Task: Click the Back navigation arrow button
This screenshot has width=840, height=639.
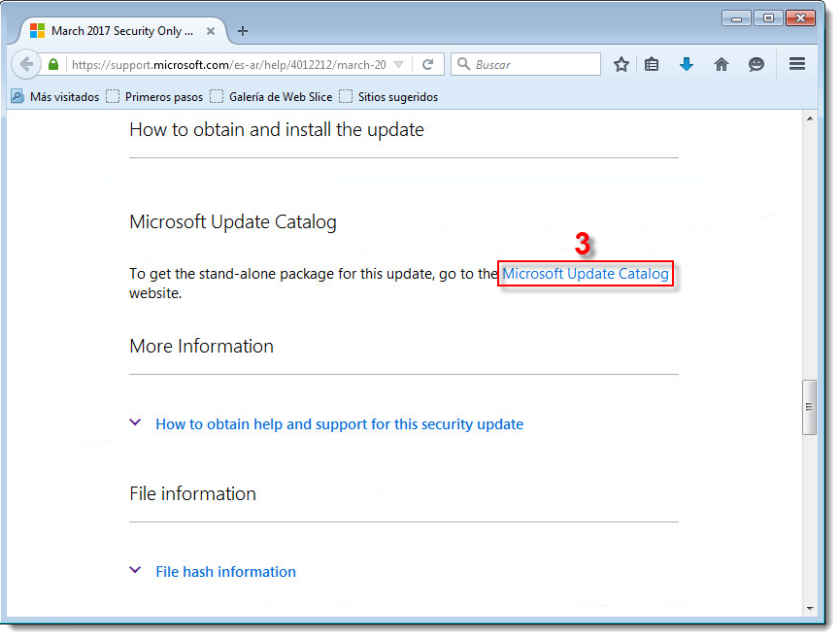Action: [27, 65]
